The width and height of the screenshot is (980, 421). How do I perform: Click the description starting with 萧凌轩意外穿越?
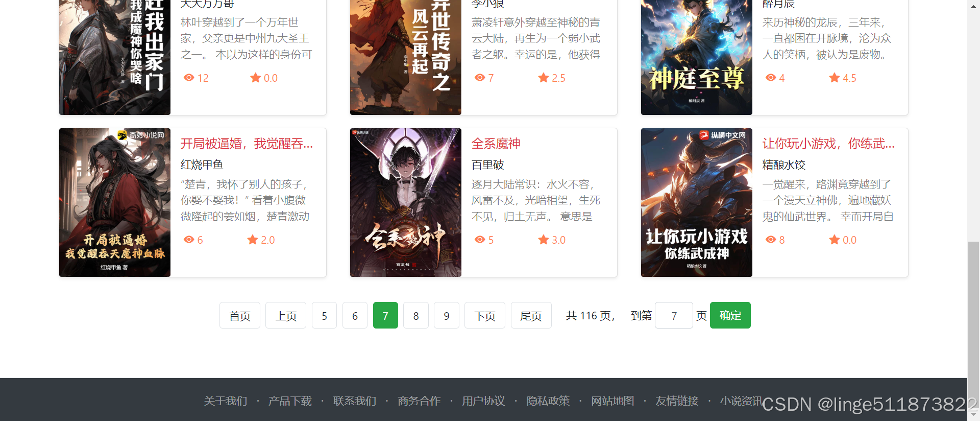[x=536, y=38]
